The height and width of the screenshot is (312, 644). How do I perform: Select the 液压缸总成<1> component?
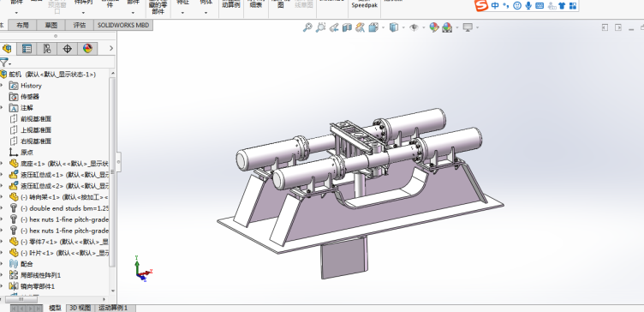click(x=59, y=175)
